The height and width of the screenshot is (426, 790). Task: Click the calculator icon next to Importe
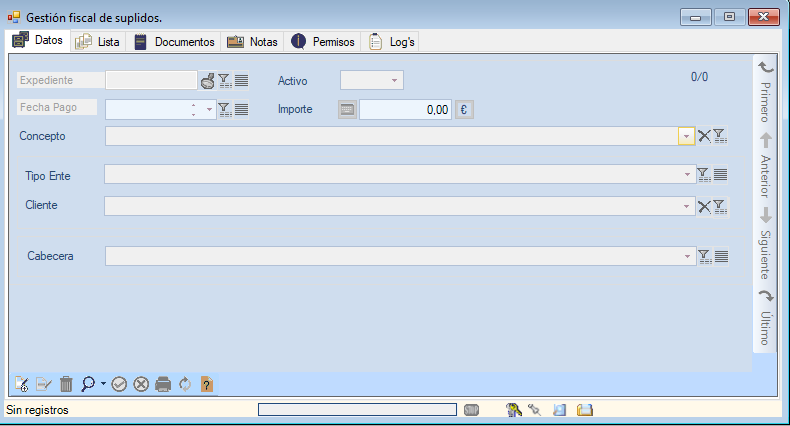[x=347, y=110]
